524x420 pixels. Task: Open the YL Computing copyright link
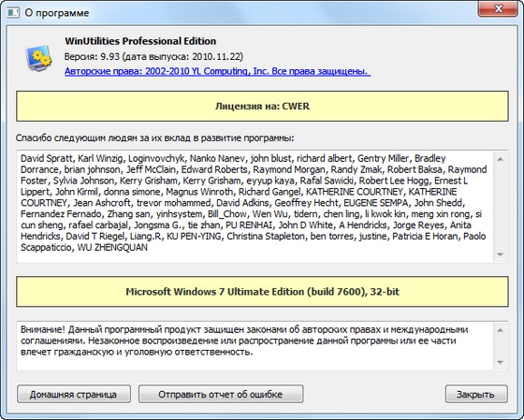point(217,71)
